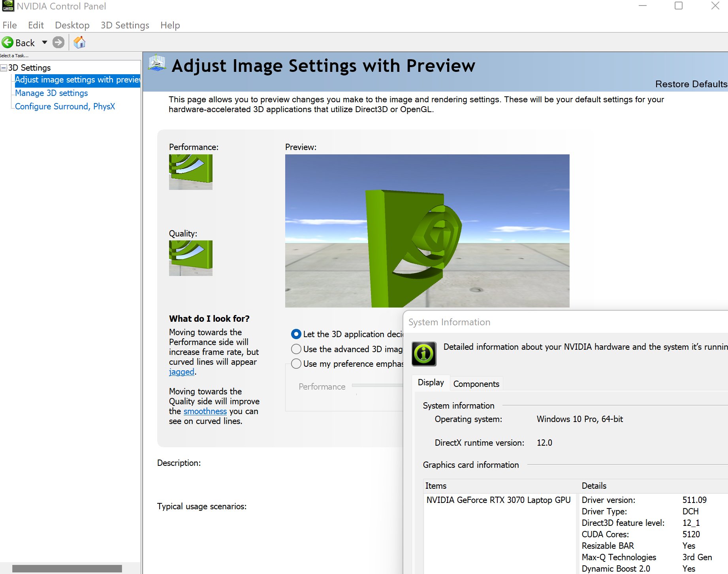
Task: Open the File menu
Action: coord(9,25)
